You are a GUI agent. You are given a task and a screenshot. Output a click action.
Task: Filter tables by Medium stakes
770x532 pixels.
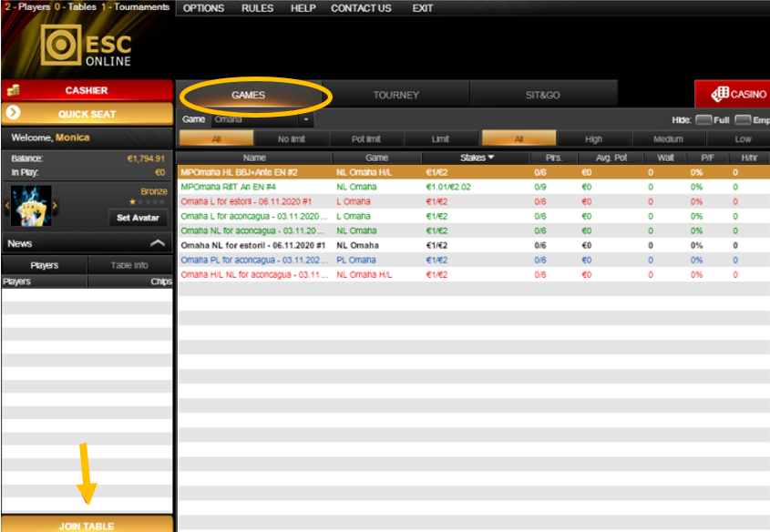pos(668,138)
